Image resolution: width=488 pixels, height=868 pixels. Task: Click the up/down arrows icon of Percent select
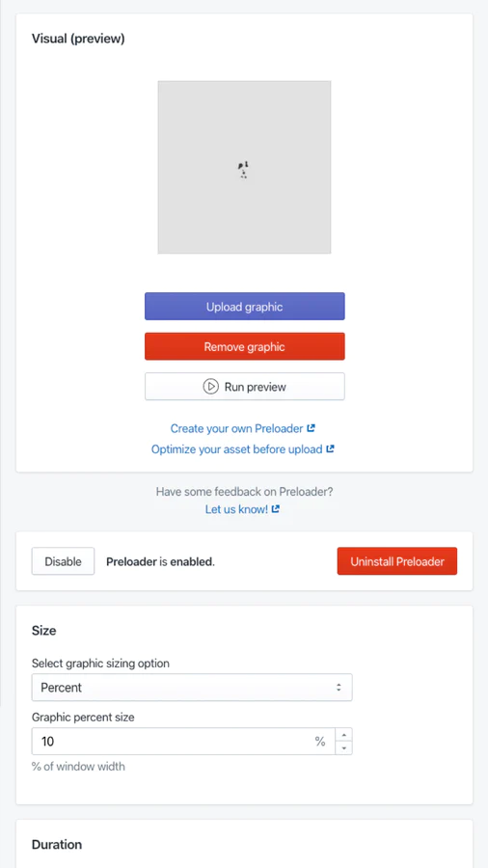(x=339, y=688)
